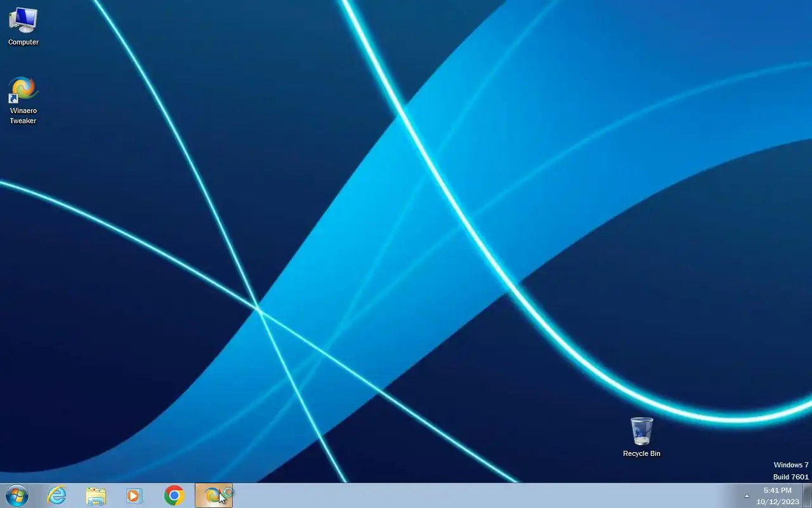Click the Show desktop button at the end of the taskbar
The width and height of the screenshot is (812, 508).
(807, 495)
